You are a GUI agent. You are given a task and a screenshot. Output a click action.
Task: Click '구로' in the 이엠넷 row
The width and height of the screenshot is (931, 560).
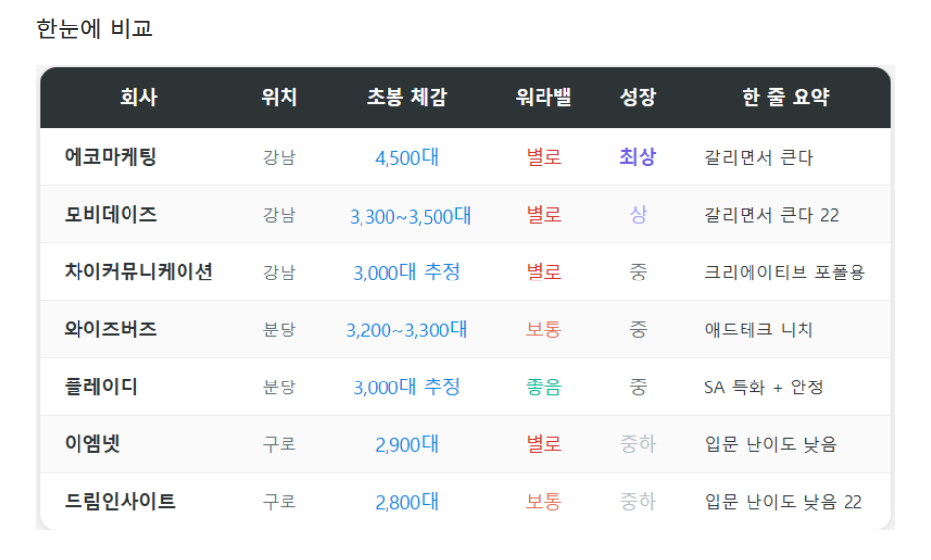click(x=279, y=445)
